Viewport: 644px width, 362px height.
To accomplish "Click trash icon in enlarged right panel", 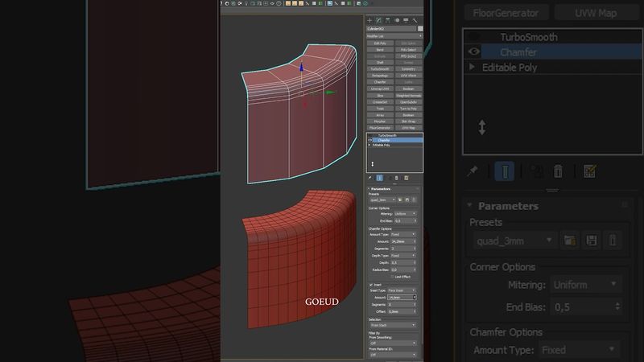I will pyautogui.click(x=558, y=171).
